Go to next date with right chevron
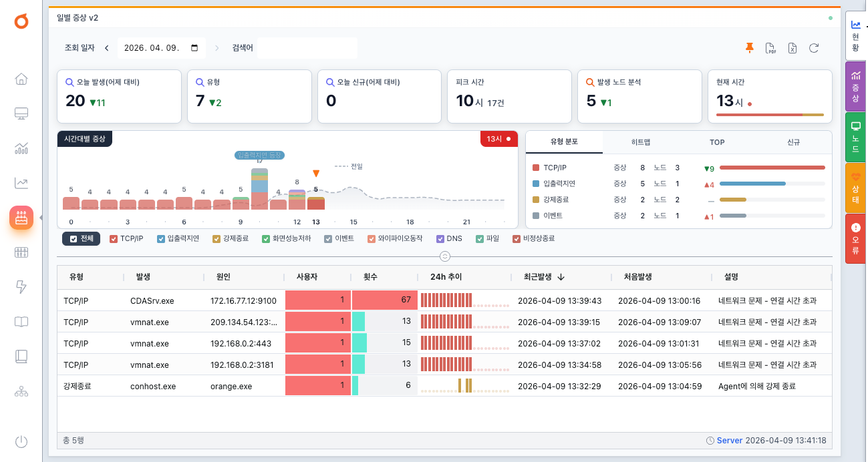Screen dimensions: 868x462 (216, 48)
